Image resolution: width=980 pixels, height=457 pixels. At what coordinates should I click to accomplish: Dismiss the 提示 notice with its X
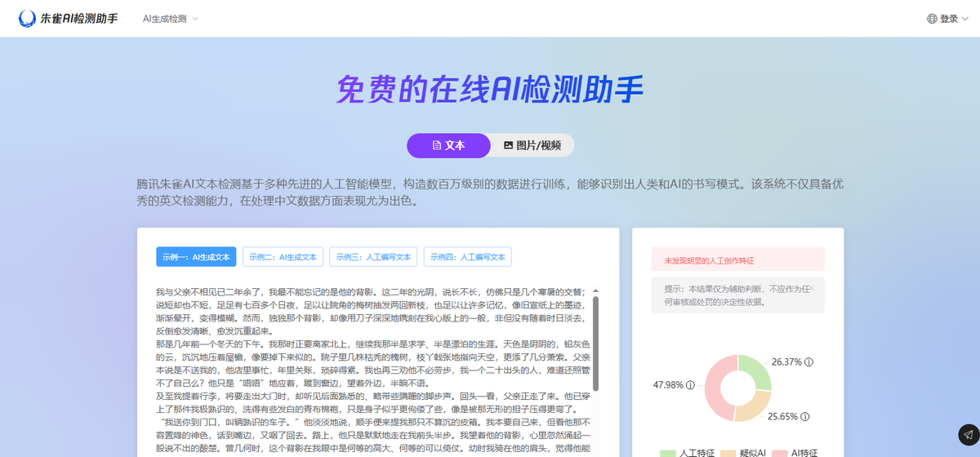coord(812,288)
